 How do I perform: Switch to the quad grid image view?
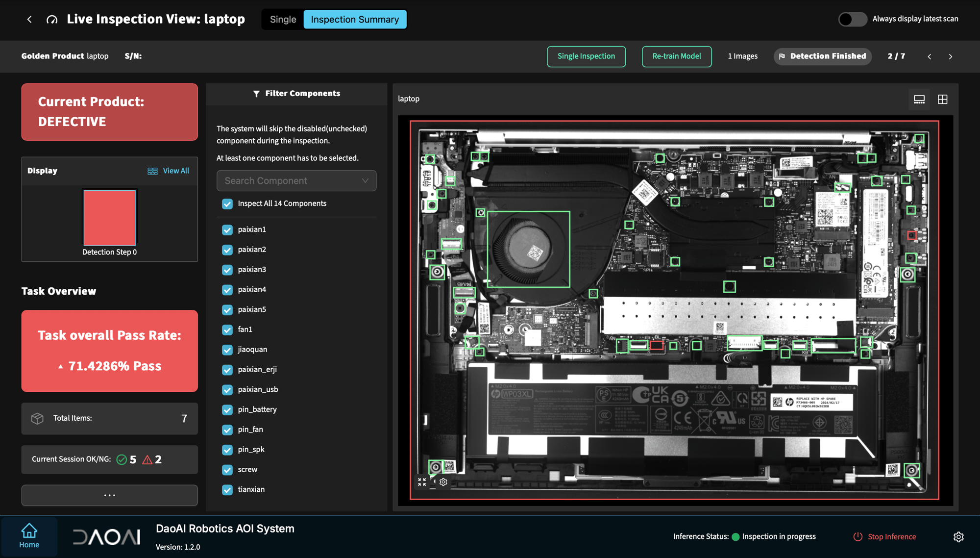(x=942, y=99)
